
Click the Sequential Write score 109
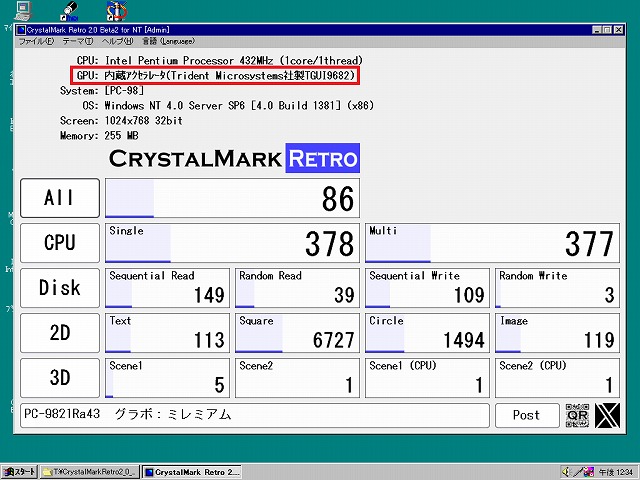469,295
